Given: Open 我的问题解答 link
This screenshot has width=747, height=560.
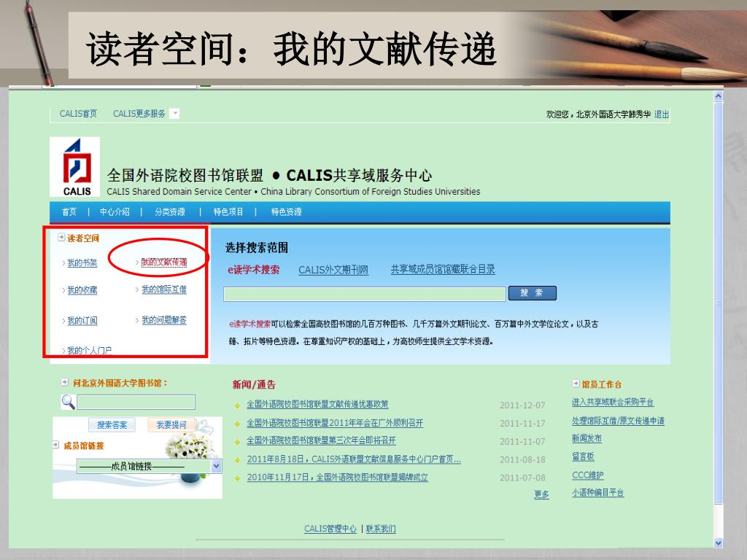Looking at the screenshot, I should click(x=164, y=320).
